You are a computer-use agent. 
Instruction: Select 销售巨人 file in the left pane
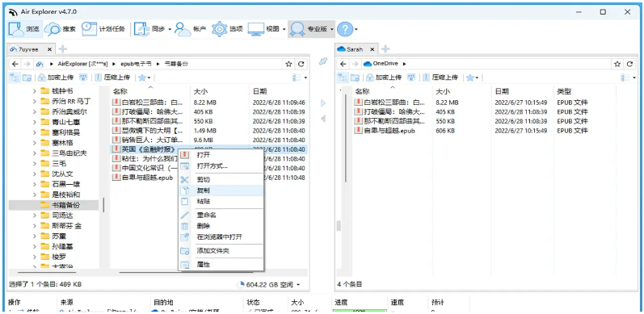[148, 140]
